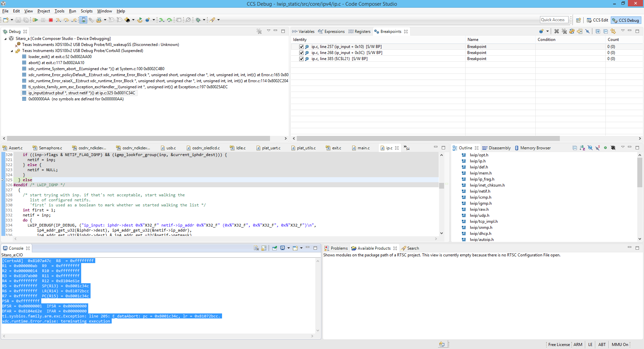Select the abort() at exit.c:117 frame
This screenshot has width=644, height=349.
tap(56, 63)
